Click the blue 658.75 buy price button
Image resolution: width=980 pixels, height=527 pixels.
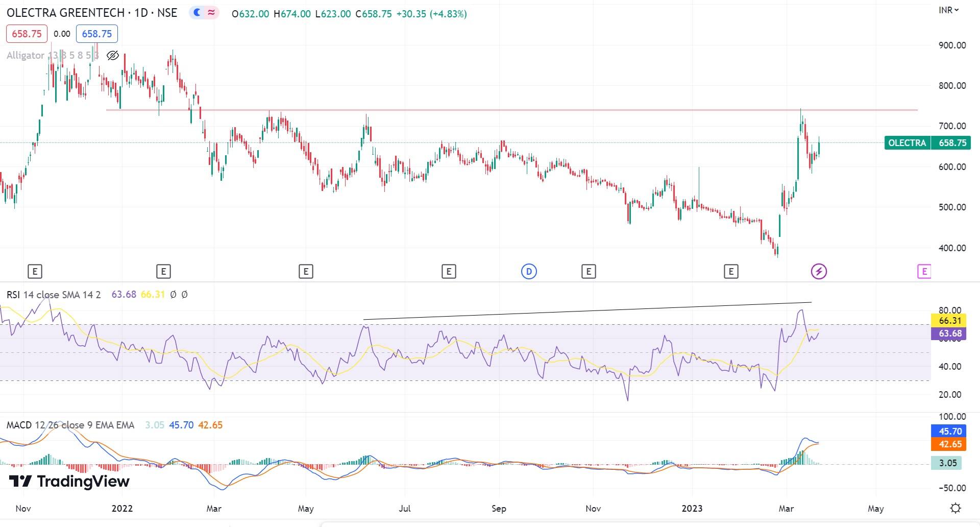coord(97,34)
